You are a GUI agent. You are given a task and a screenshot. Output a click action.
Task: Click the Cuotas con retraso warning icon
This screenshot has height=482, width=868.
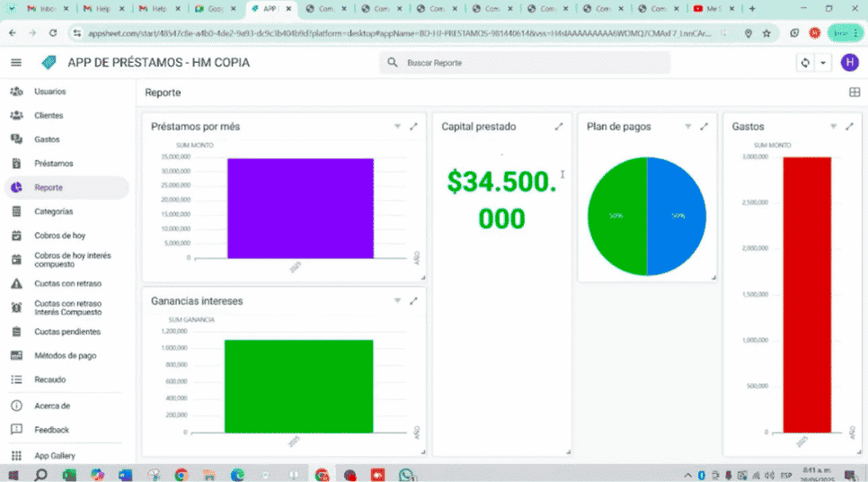click(x=16, y=283)
